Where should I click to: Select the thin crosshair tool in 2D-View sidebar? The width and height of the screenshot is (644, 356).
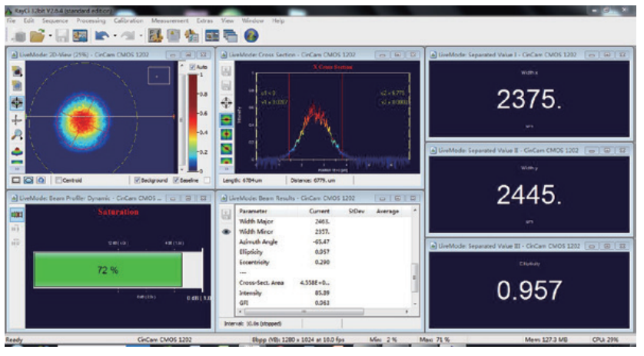[17, 119]
